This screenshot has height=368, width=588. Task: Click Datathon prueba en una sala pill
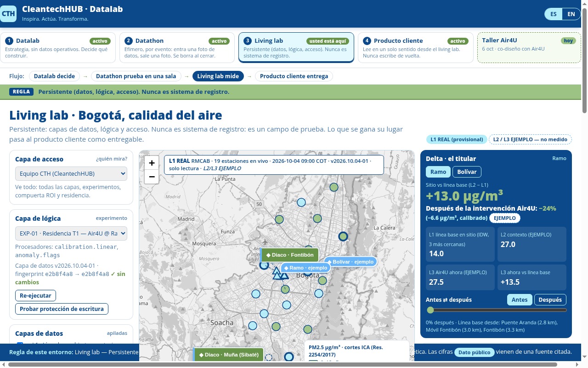click(x=136, y=76)
